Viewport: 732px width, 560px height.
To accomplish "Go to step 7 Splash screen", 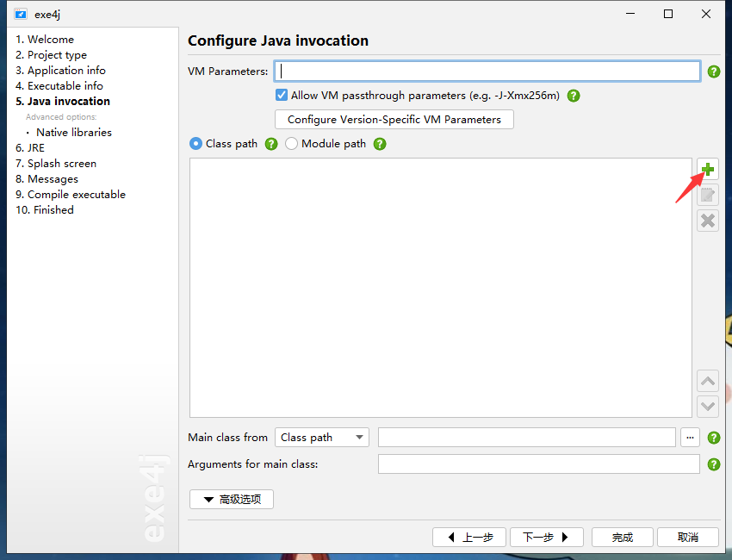I will 56,164.
